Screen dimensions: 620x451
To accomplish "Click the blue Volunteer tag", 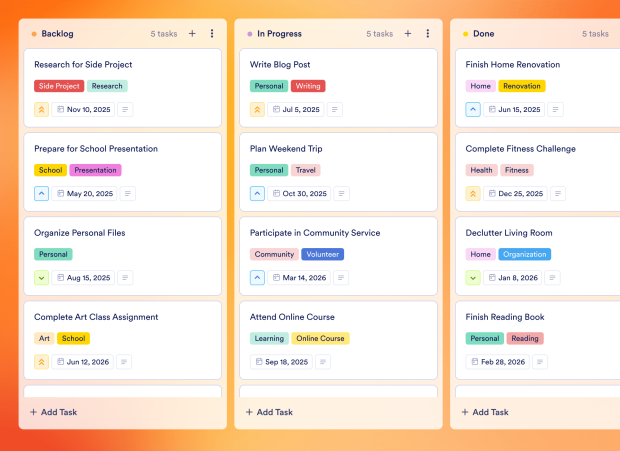I will click(x=323, y=255).
